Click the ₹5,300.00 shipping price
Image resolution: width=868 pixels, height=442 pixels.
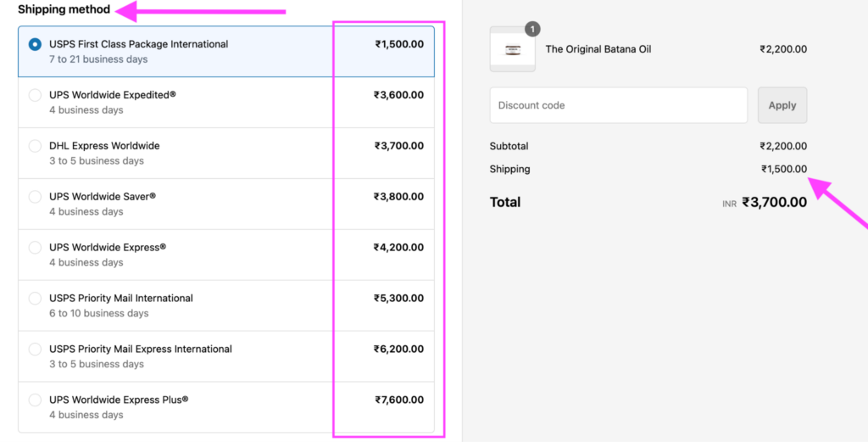pos(398,298)
